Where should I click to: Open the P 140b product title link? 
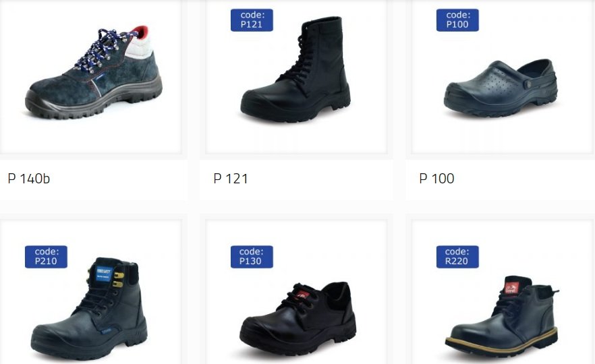(29, 178)
